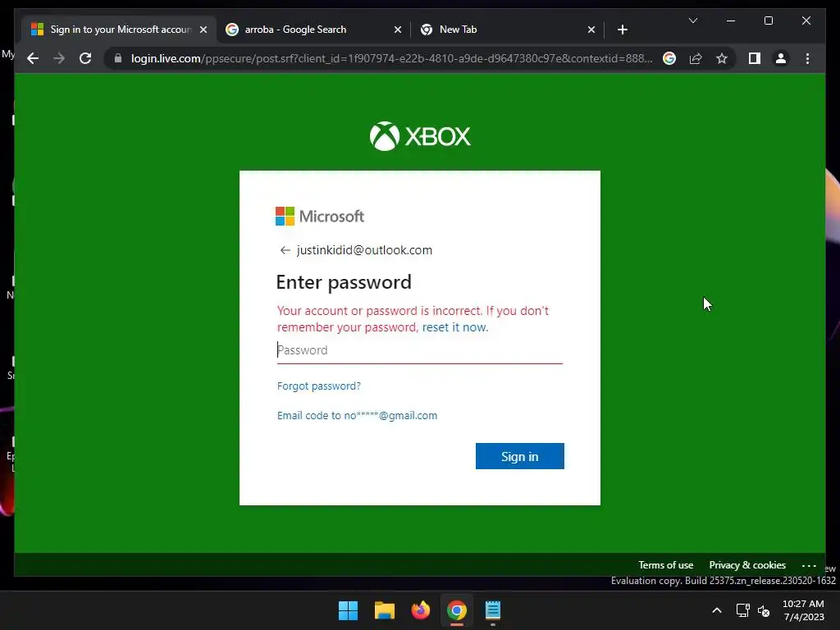Image resolution: width=840 pixels, height=630 pixels.
Task: Minimize the Chrome window
Action: coord(731,21)
